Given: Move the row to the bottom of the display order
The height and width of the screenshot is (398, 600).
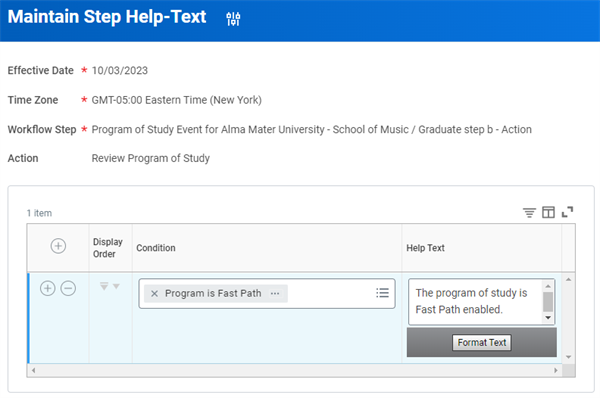Looking at the screenshot, I should 104,286.
